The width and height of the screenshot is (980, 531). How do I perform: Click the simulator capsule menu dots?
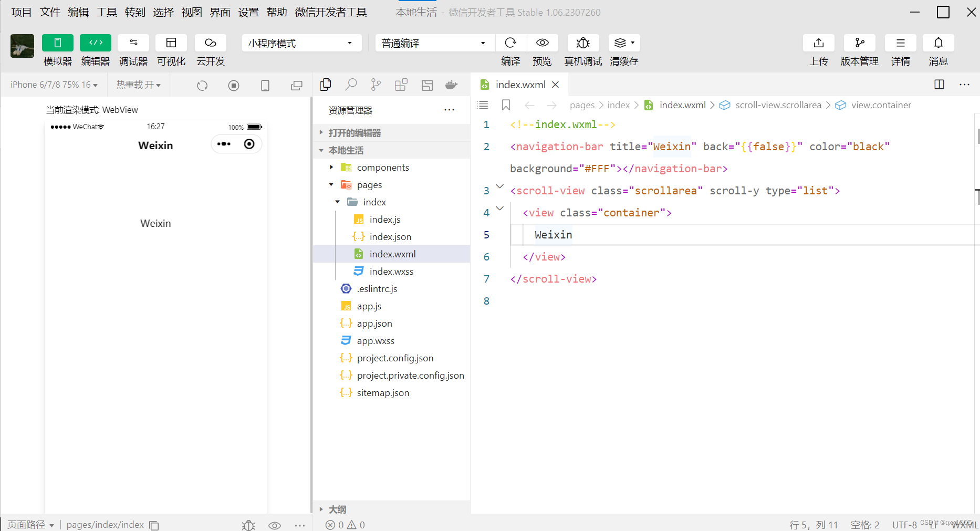[224, 144]
